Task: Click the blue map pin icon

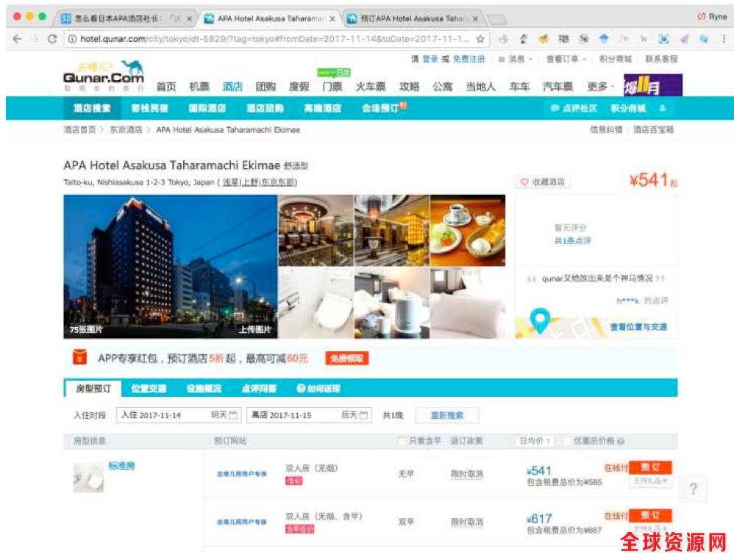Action: click(540, 320)
